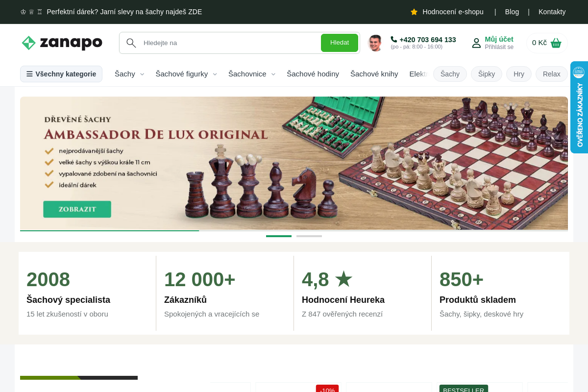Open the Šachové hodiny menu item
The image size is (588, 392).
pyautogui.click(x=313, y=74)
